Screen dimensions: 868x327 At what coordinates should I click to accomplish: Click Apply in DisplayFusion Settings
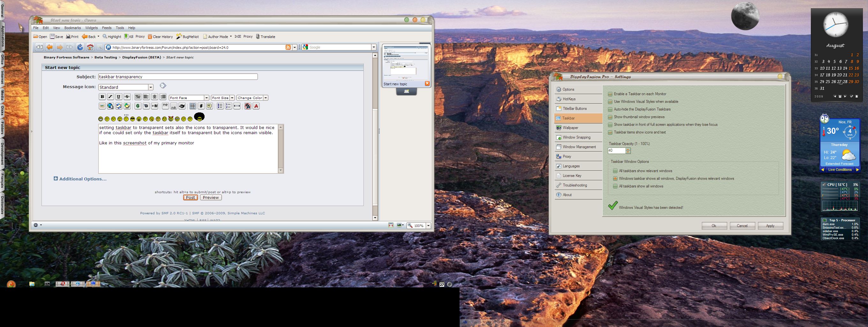coord(770,226)
